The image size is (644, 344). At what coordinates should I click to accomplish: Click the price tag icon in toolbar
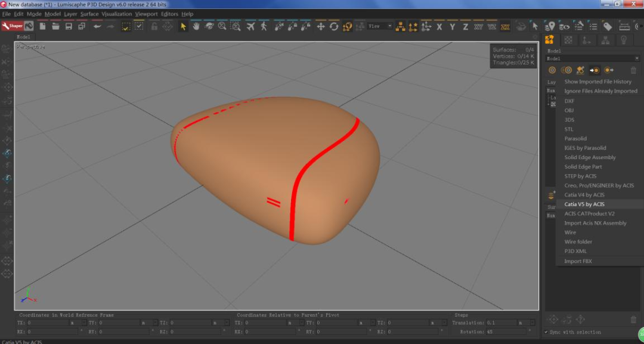point(608,26)
